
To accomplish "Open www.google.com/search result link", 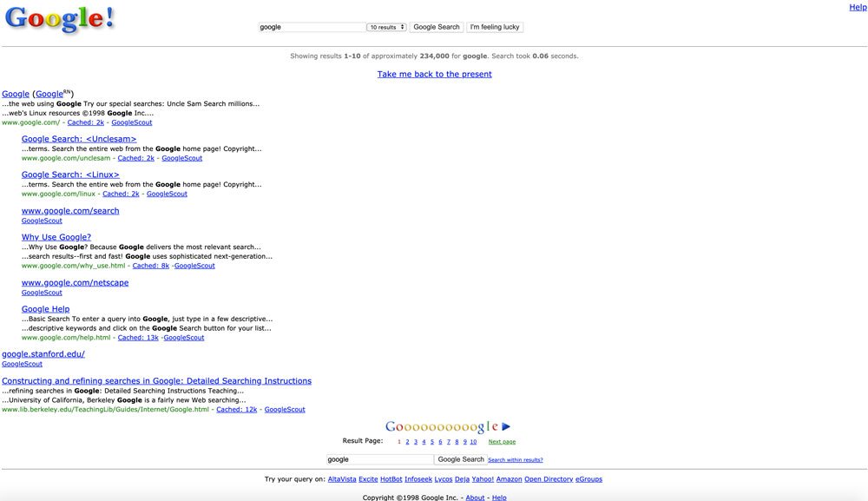I will point(70,211).
